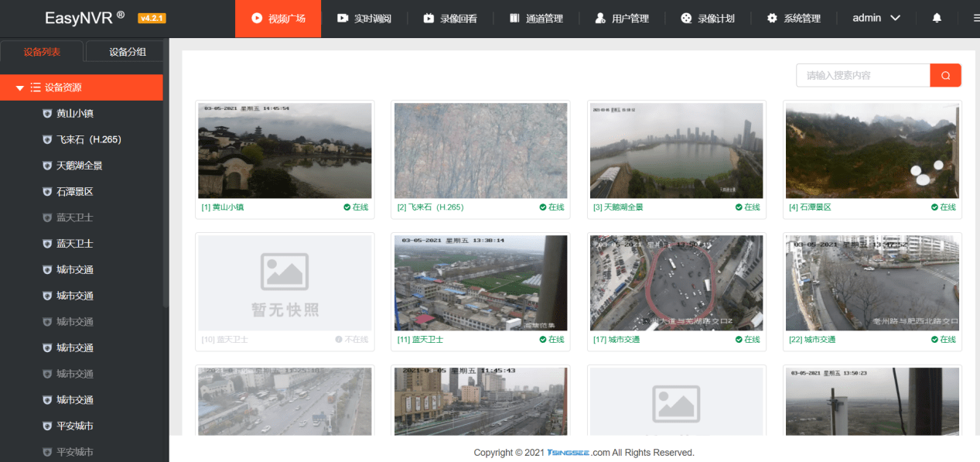Viewport: 980px width, 462px height.
Task: Open the [3] 天鹅湖全景 channel link
Action: (x=618, y=207)
